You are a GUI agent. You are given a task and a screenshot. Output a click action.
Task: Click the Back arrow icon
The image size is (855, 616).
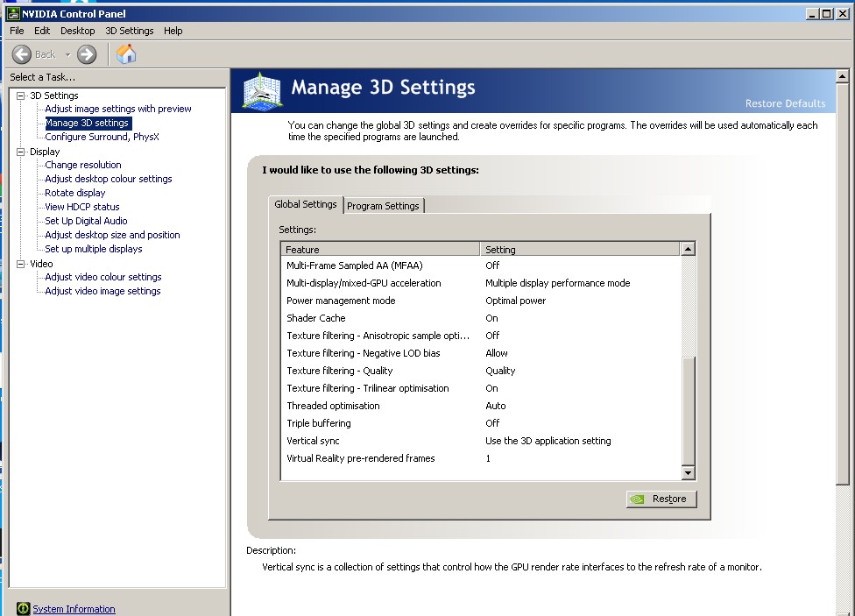click(x=22, y=54)
